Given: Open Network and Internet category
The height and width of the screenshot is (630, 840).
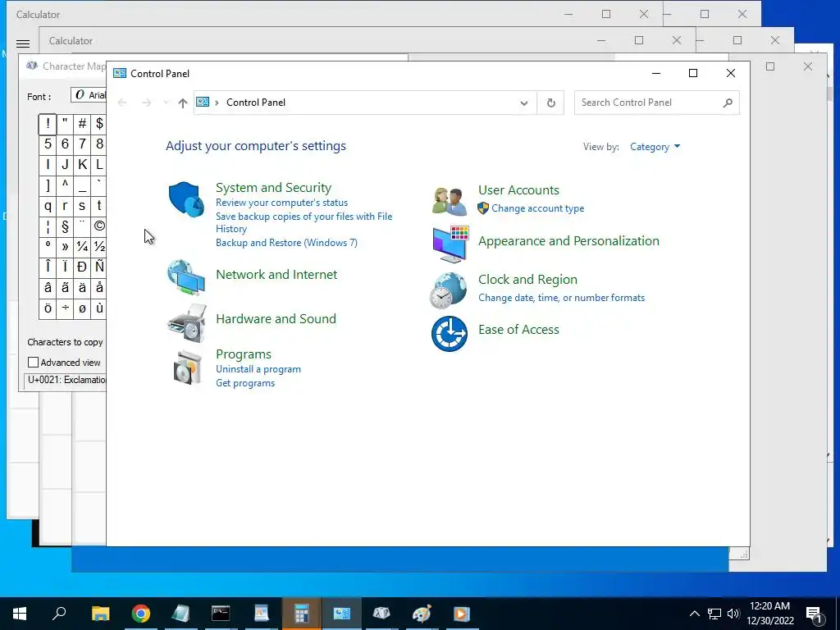Looking at the screenshot, I should 276,274.
